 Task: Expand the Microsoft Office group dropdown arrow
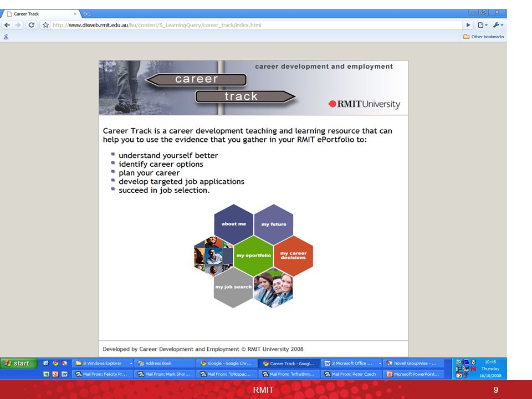380,364
